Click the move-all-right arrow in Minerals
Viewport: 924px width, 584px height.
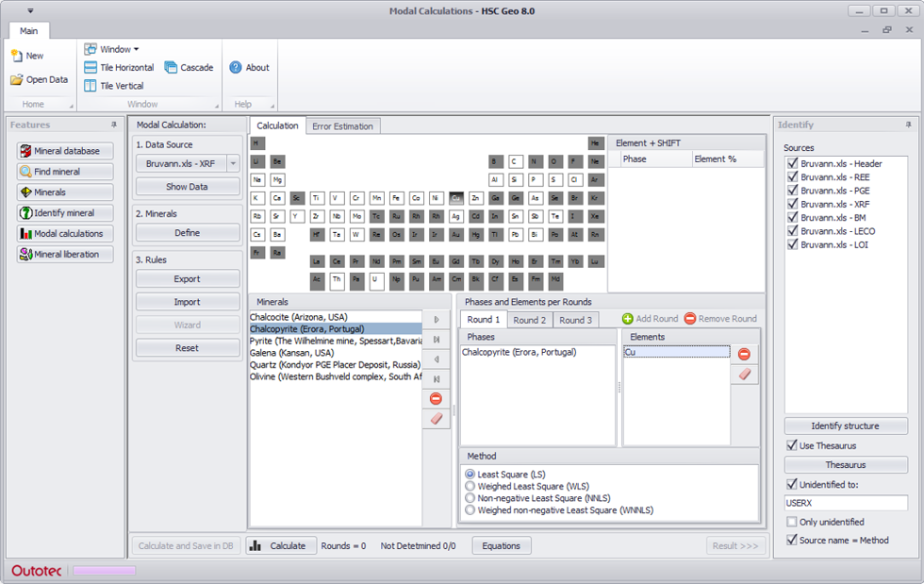(x=437, y=340)
